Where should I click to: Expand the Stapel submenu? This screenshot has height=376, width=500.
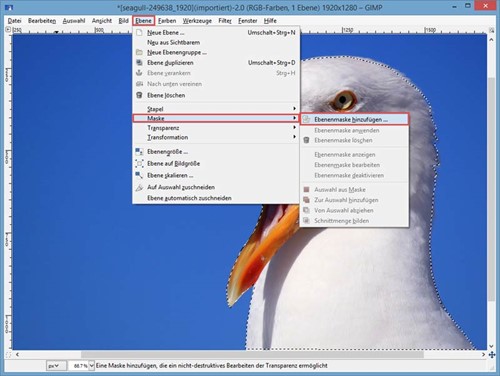click(x=216, y=109)
